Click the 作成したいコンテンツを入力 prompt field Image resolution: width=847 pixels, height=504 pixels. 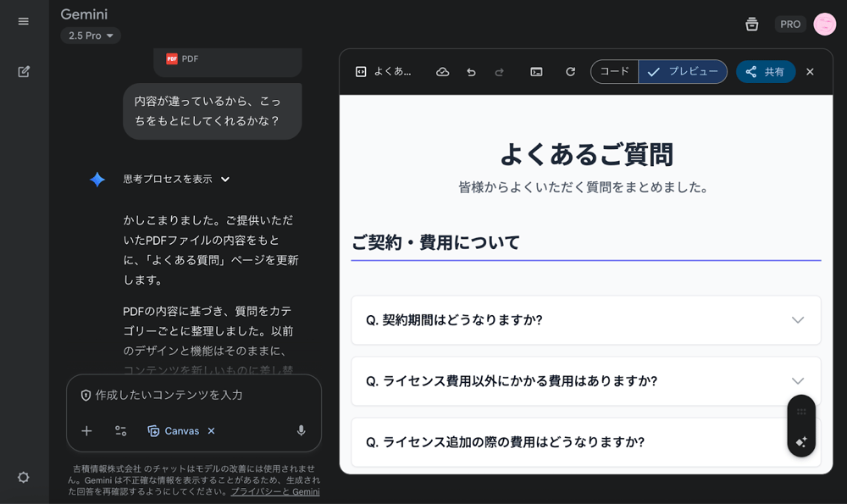[x=195, y=395]
